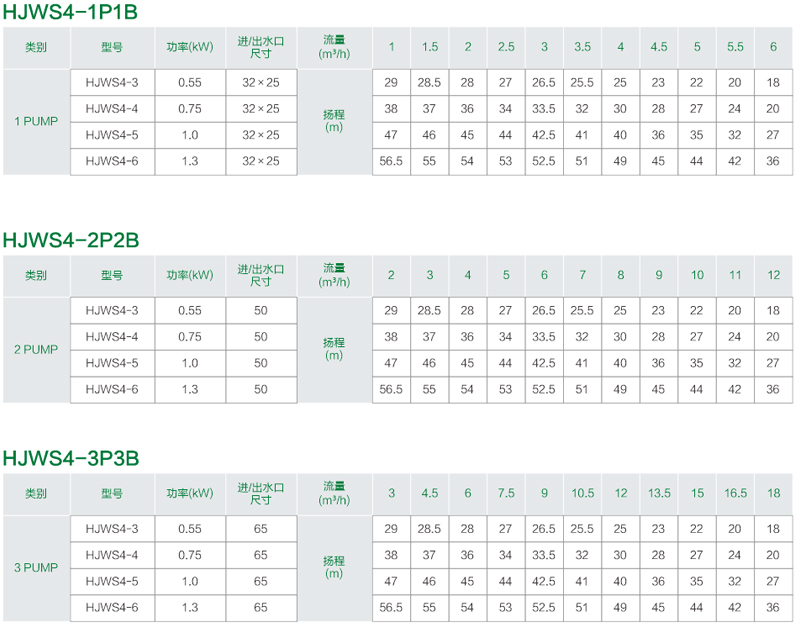The height and width of the screenshot is (633, 800).
Task: Select the 流量(m³/h) header in the 3P3B table
Action: pos(334,493)
